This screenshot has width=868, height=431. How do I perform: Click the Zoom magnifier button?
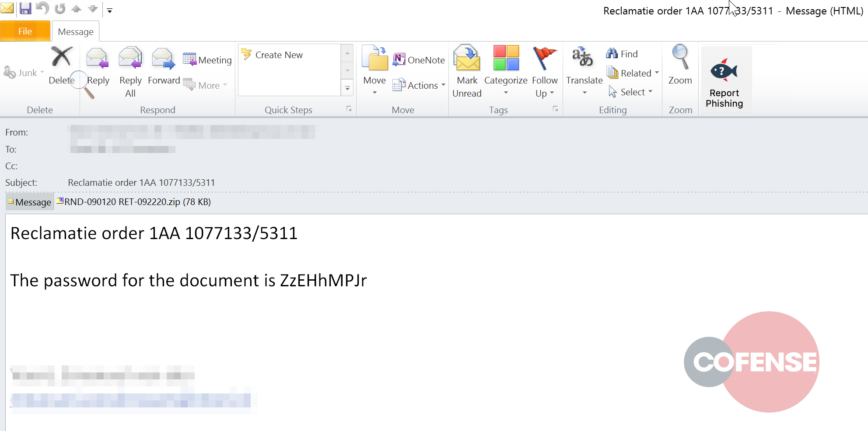coord(680,65)
